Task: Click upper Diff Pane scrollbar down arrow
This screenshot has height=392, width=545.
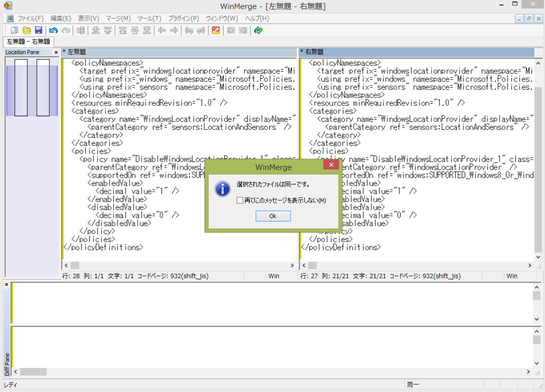Action: (536, 319)
